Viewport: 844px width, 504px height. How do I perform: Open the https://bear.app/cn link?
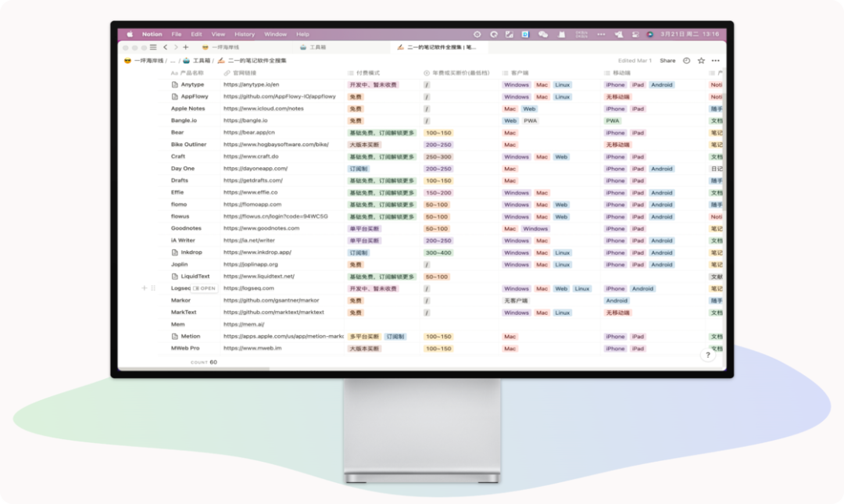pyautogui.click(x=249, y=133)
